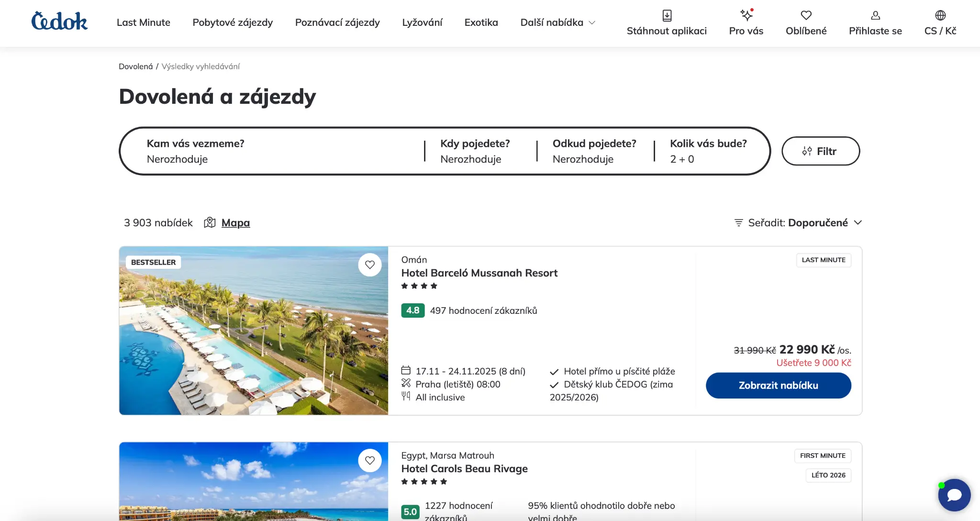Viewport: 980px width, 521px height.
Task: Expand the Další nabídka menu
Action: click(x=557, y=22)
